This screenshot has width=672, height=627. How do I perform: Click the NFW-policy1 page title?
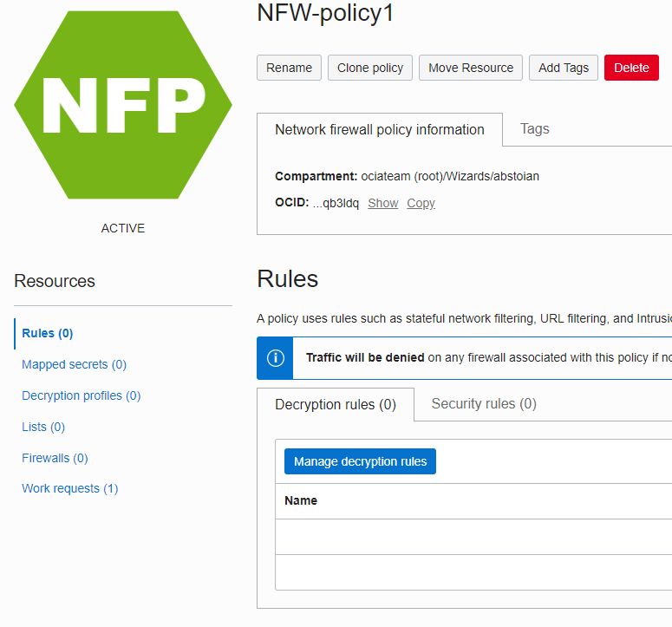pos(325,13)
